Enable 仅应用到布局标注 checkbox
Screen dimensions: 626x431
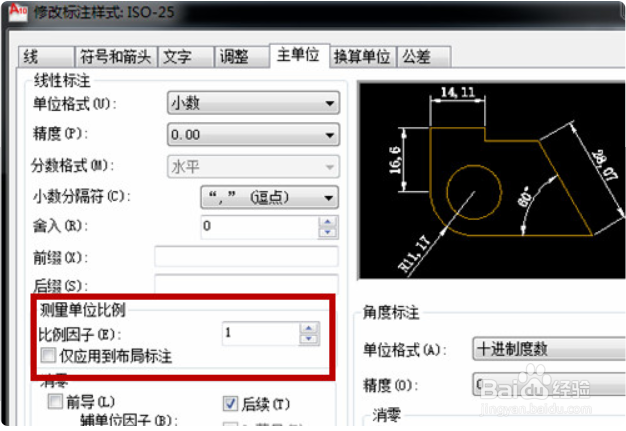tap(48, 355)
